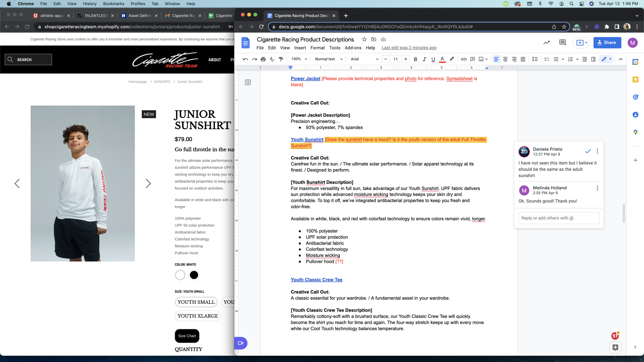Click the Print icon in Docs toolbar
The height and width of the screenshot is (362, 644).
[263, 59]
